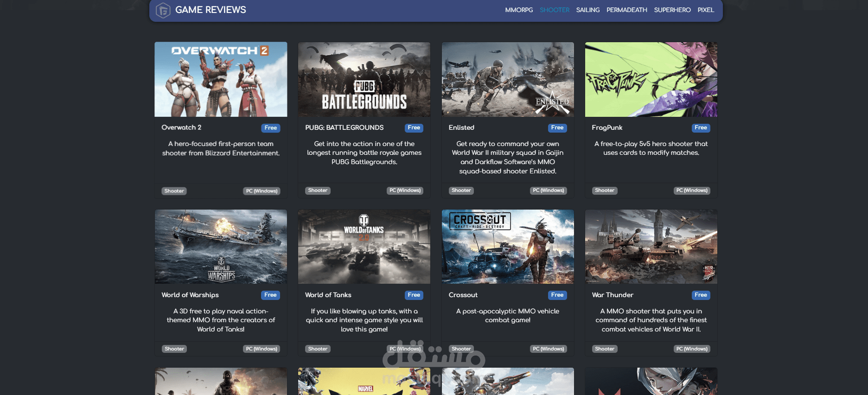
Task: Click the PUBG battle royale description
Action: 364,153
